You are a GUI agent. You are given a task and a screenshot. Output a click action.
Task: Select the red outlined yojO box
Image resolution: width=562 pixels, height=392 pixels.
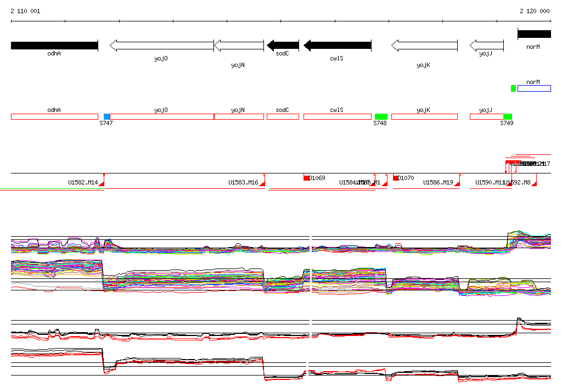[x=162, y=116]
